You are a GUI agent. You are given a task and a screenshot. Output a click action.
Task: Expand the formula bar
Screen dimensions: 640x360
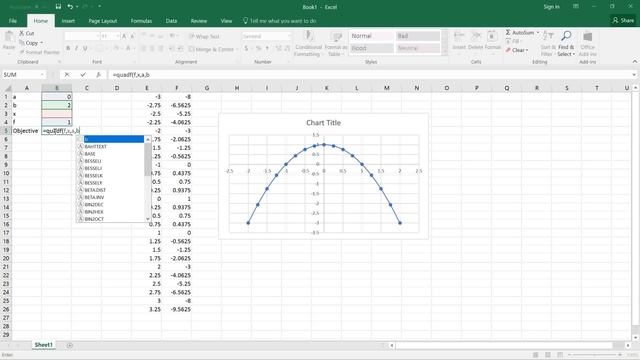[x=634, y=75]
